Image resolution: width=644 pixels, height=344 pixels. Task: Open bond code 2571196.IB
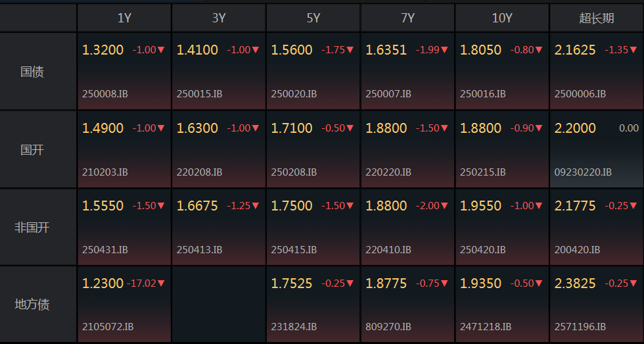580,327
